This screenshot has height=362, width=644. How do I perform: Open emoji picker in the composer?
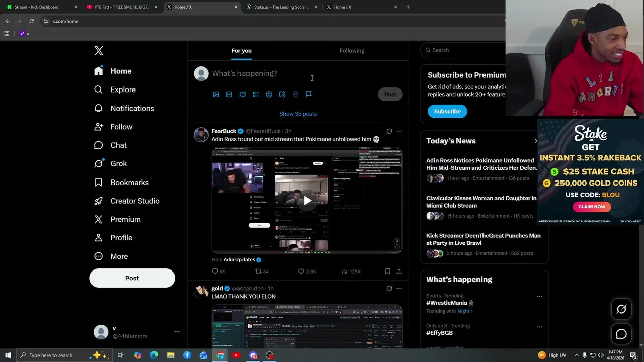click(269, 94)
